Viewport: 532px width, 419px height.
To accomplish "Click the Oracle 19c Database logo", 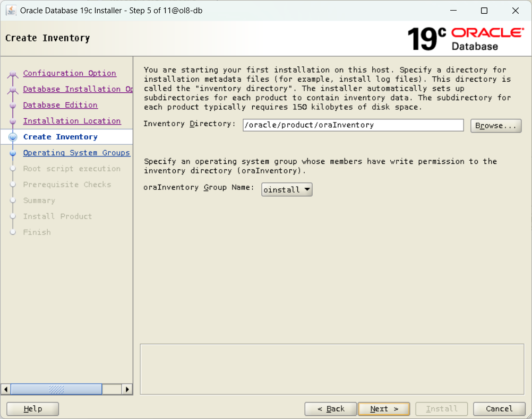I will tap(466, 39).
